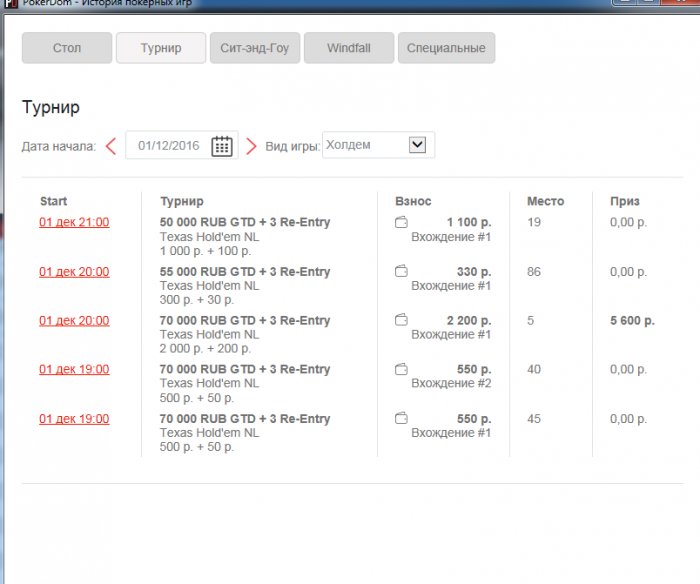
Task: Click the Start column header
Action: pos(54,201)
